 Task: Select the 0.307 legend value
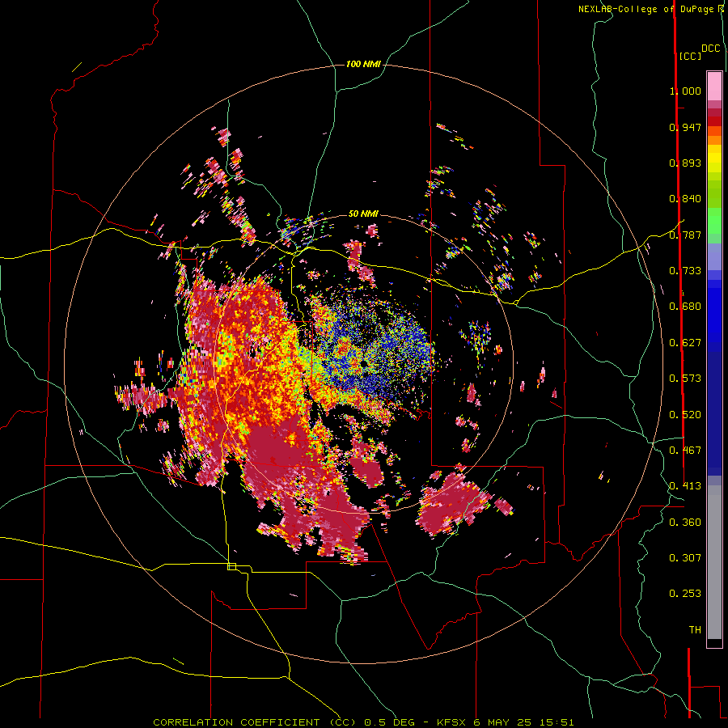pos(685,558)
